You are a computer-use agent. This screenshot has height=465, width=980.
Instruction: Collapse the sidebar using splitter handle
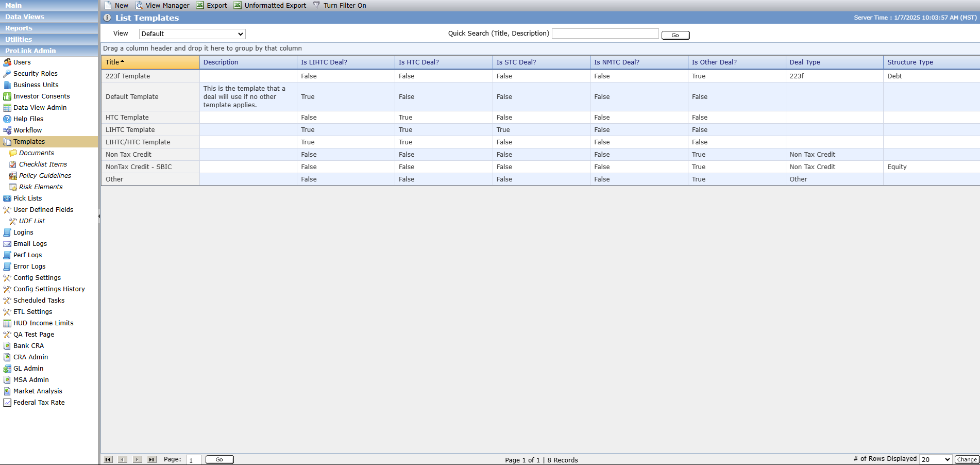99,217
